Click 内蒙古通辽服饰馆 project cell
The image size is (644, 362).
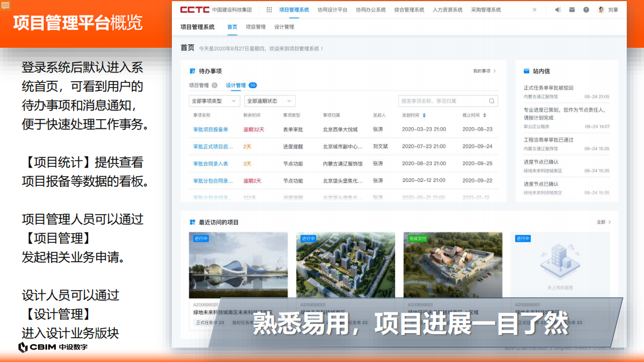[343, 163]
